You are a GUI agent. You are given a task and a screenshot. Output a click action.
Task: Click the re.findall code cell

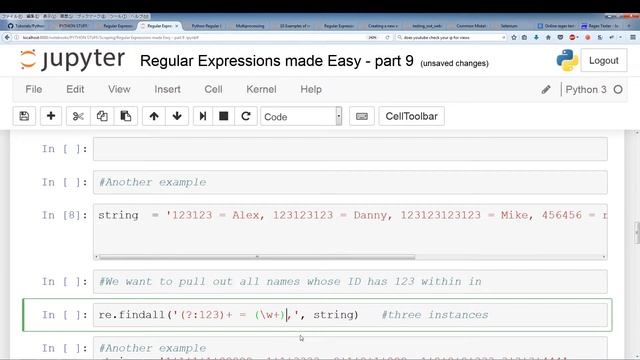350,315
